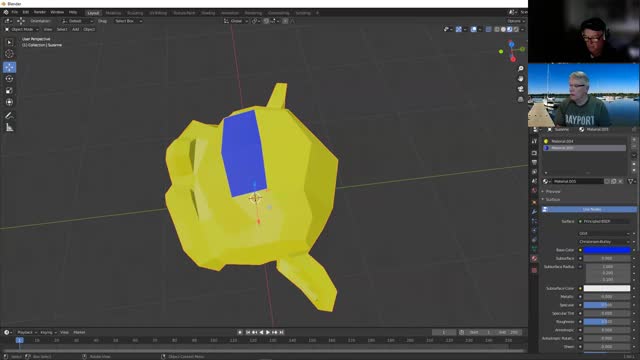The height and width of the screenshot is (360, 640).
Task: Activate the Rotate tool
Action: coord(9,79)
